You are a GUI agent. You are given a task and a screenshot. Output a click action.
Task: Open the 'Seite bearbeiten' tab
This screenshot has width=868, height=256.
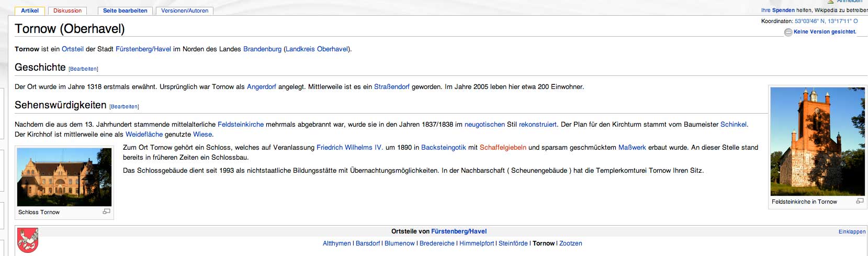125,10
